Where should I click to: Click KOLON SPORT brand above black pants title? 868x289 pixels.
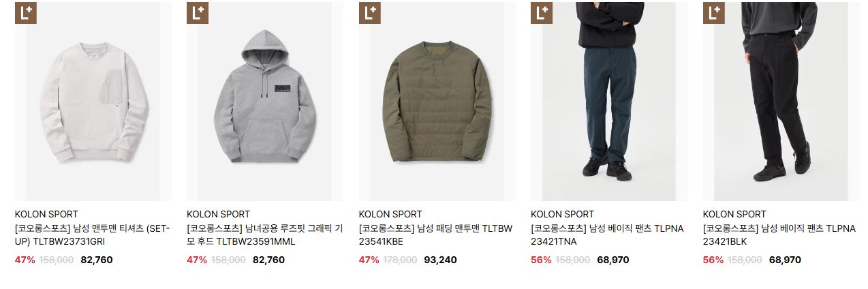click(x=734, y=214)
